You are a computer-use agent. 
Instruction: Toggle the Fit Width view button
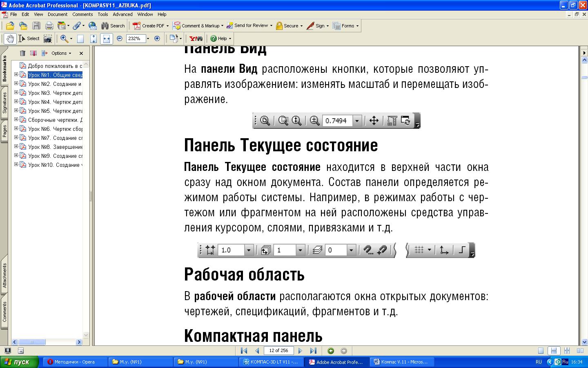(107, 38)
